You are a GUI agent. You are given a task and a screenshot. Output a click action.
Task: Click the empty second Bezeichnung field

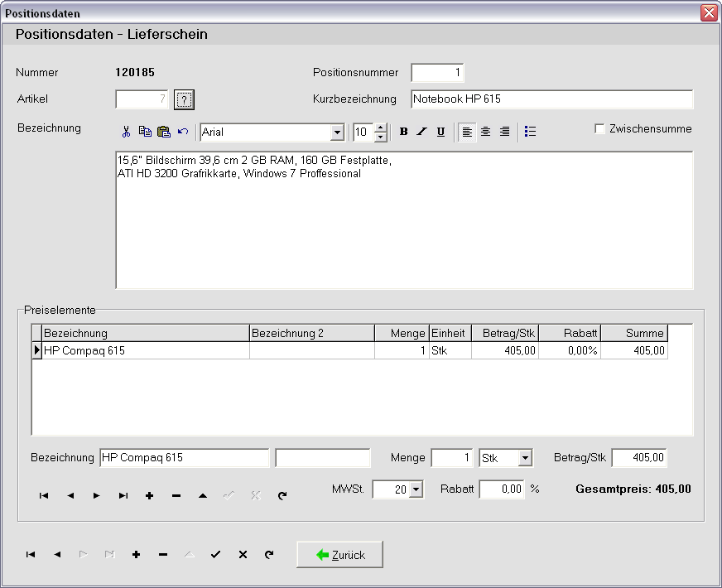tap(323, 458)
